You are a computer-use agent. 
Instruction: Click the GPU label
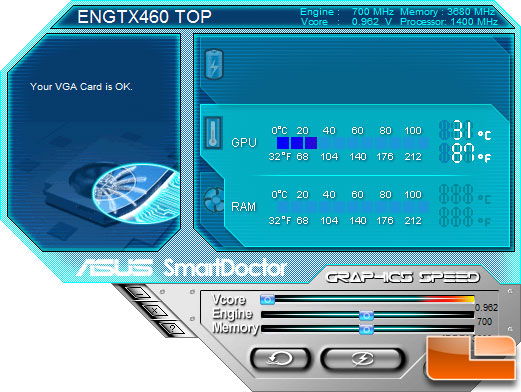coord(244,143)
